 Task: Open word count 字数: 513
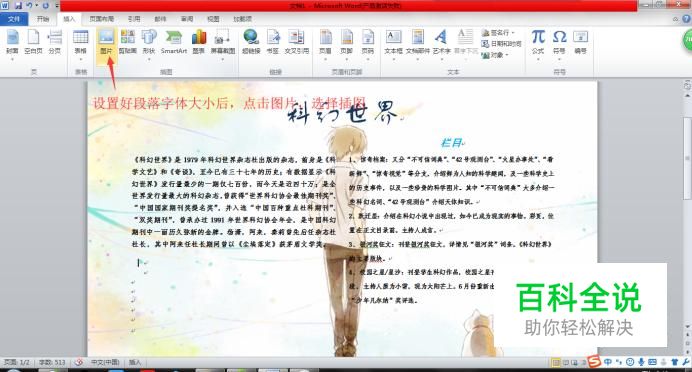[52, 362]
